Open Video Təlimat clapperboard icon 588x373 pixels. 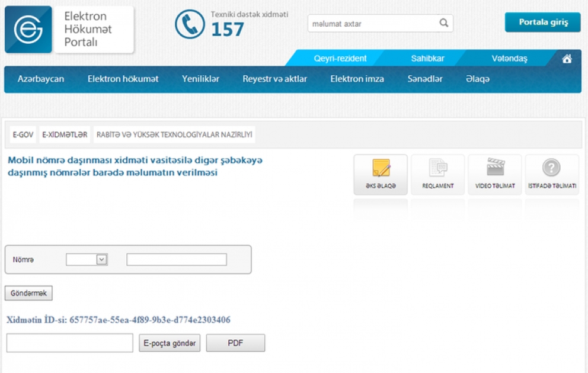[x=495, y=175]
